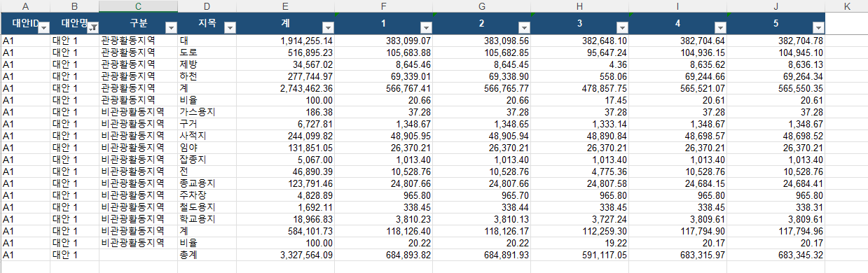Select the cell containing 683,345.32
The height and width of the screenshot is (273, 868).
(776, 255)
